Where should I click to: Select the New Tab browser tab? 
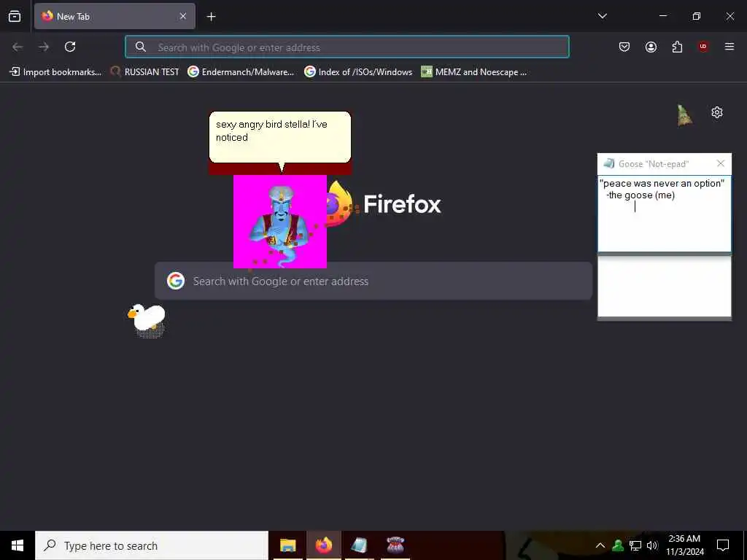coord(115,16)
